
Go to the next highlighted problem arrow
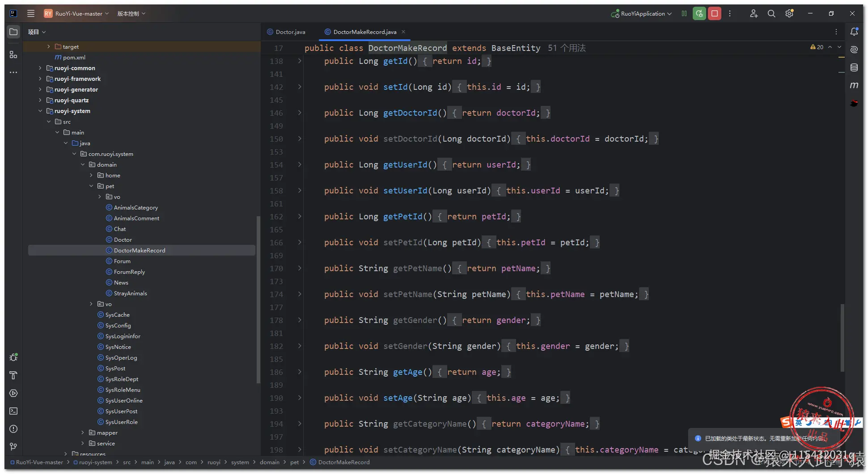click(x=839, y=47)
